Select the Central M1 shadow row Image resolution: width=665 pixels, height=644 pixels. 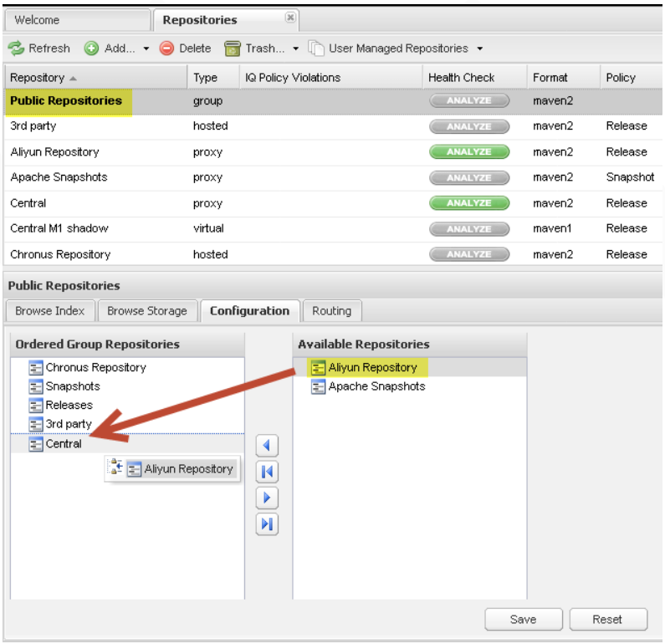[333, 229]
